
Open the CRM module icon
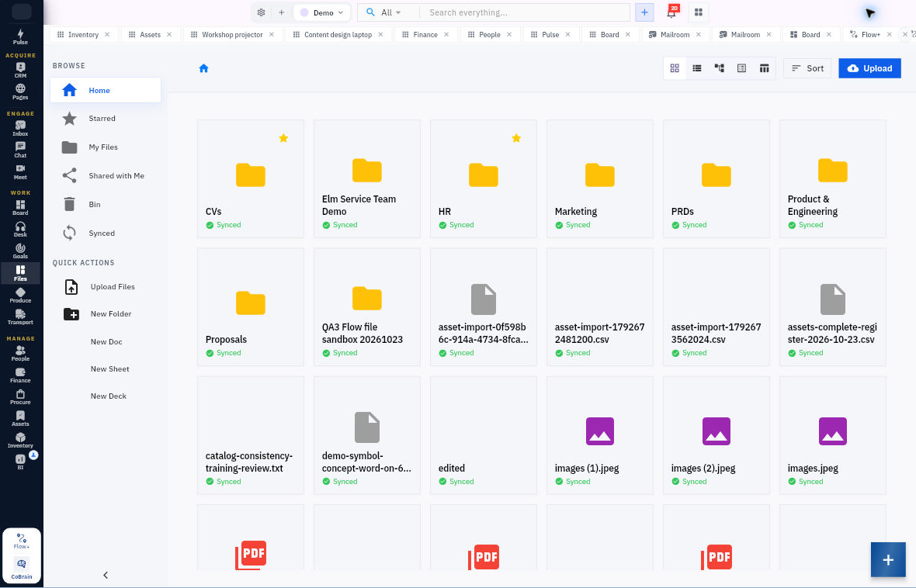point(20,70)
